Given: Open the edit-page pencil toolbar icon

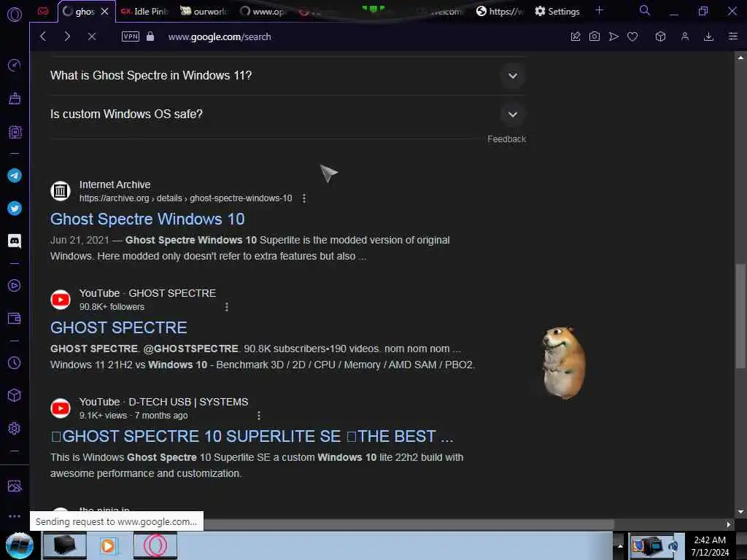Looking at the screenshot, I should click(x=576, y=36).
